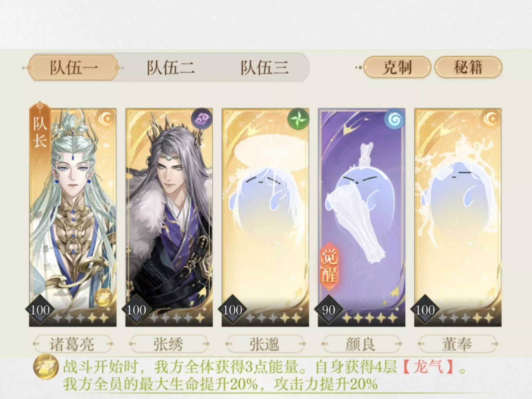This screenshot has height=399, width=532.
Task: Click the gold skill badge on 诸葛亮 portrait
Action: (x=103, y=297)
